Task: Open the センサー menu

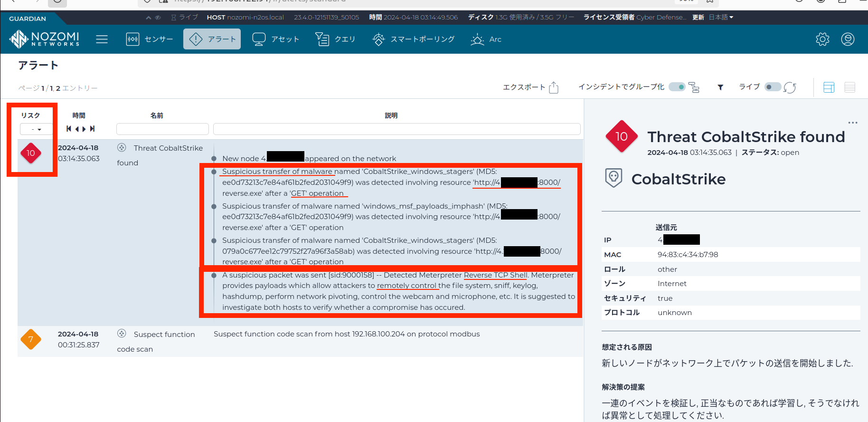Action: (x=150, y=39)
